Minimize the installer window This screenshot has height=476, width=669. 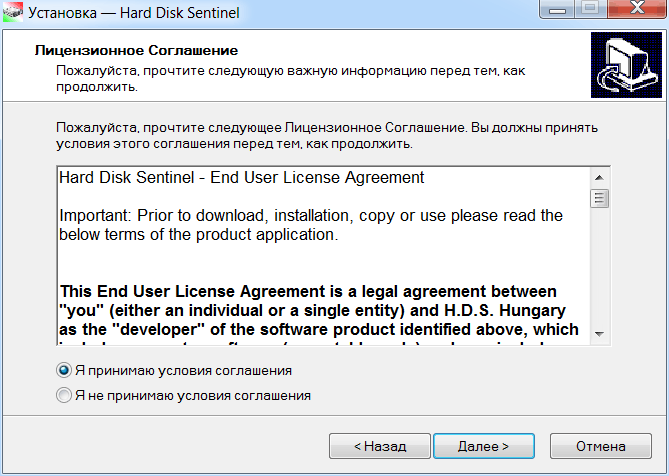tap(559, 11)
